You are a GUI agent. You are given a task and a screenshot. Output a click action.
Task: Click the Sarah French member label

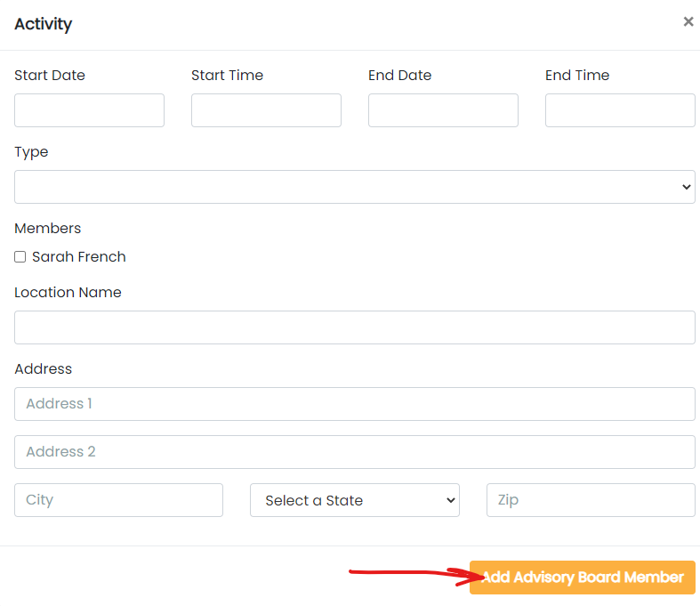tap(79, 257)
